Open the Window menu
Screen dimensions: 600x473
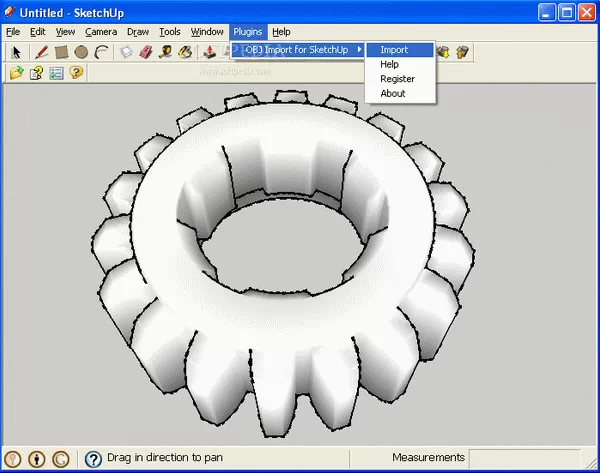point(207,32)
